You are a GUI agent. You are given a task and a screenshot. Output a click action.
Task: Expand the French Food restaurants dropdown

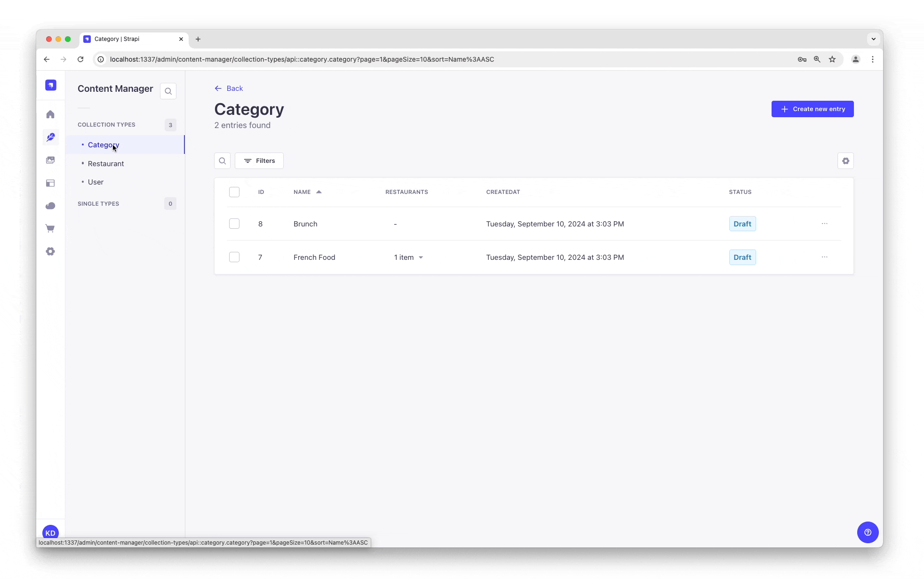pos(422,257)
